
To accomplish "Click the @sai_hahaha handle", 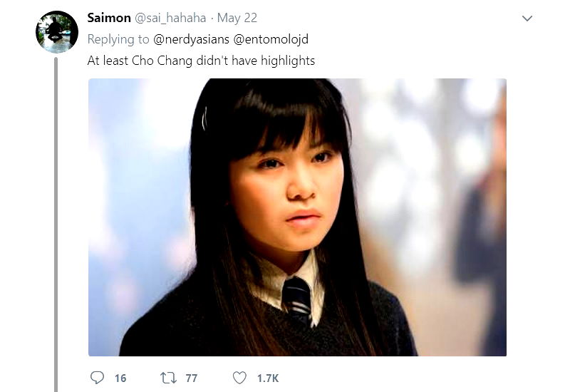I will [170, 19].
